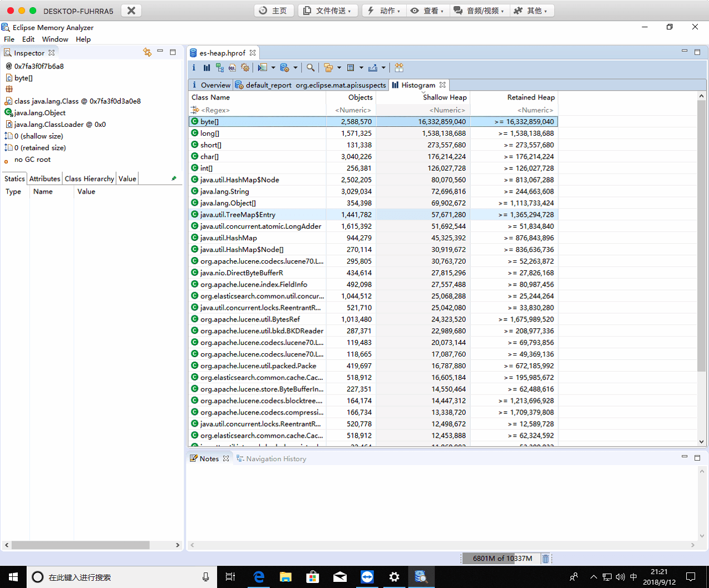Sort by the Class Name column header
Viewport: 709px width, 588px height.
(x=257, y=97)
